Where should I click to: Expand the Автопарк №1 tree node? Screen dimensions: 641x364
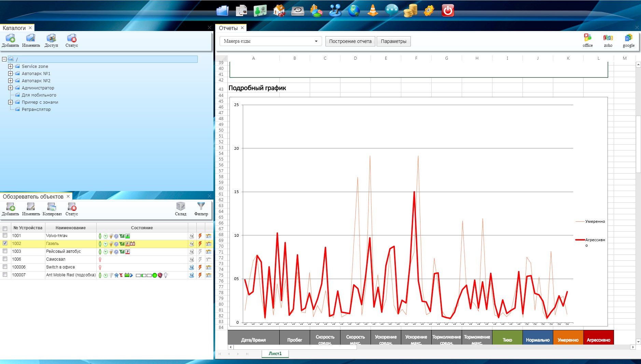11,74
